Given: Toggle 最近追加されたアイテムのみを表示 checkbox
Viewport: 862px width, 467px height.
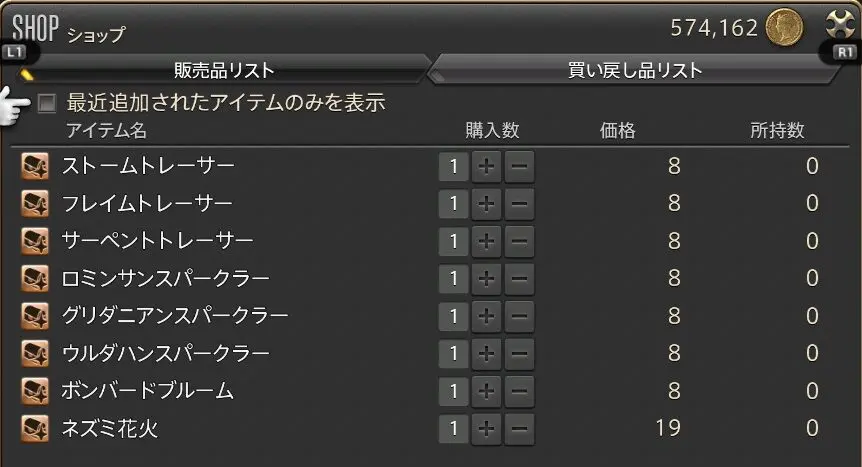Looking at the screenshot, I should pyautogui.click(x=47, y=103).
